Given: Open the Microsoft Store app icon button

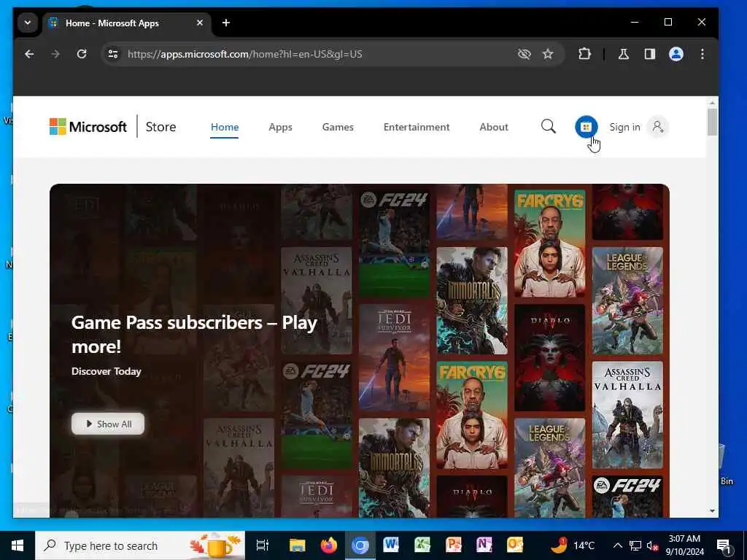Looking at the screenshot, I should pyautogui.click(x=586, y=127).
